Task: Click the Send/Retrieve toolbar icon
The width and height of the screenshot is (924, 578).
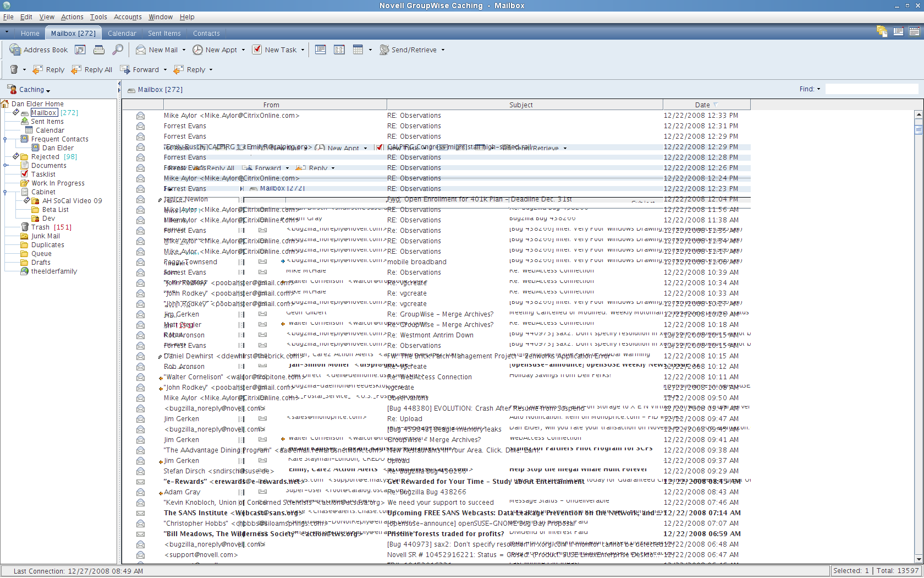Action: click(x=384, y=50)
